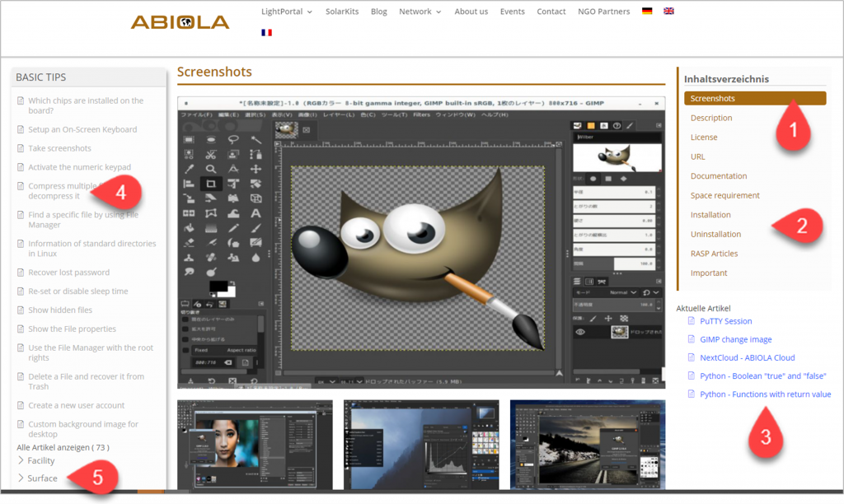The width and height of the screenshot is (844, 504).
Task: Click the document icon beside Show hidden files
Action: (21, 310)
